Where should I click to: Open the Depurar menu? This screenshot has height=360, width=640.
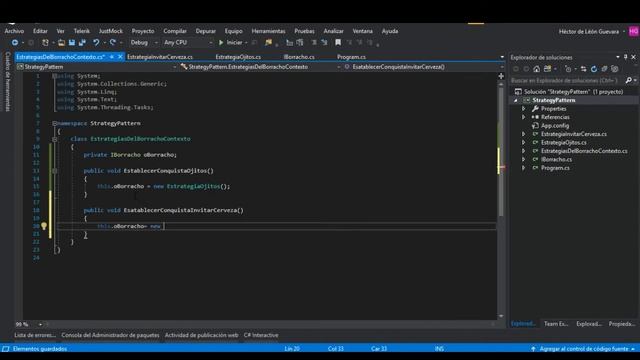(x=205, y=31)
